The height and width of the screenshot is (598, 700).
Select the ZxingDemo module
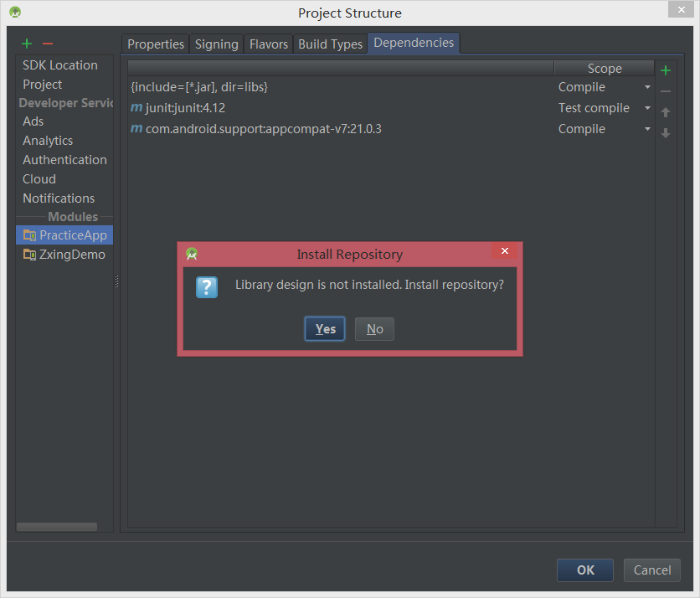click(64, 255)
